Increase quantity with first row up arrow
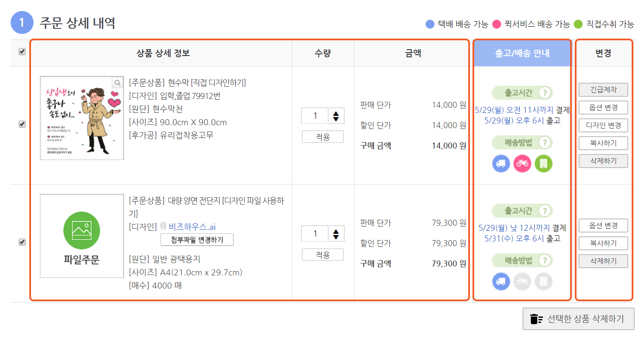644x339 pixels. [336, 113]
